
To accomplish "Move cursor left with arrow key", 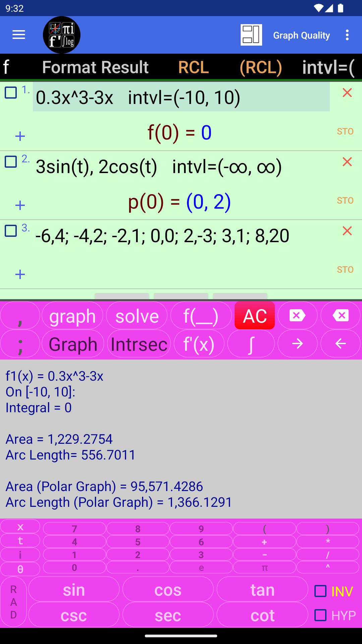I will pos(341,344).
